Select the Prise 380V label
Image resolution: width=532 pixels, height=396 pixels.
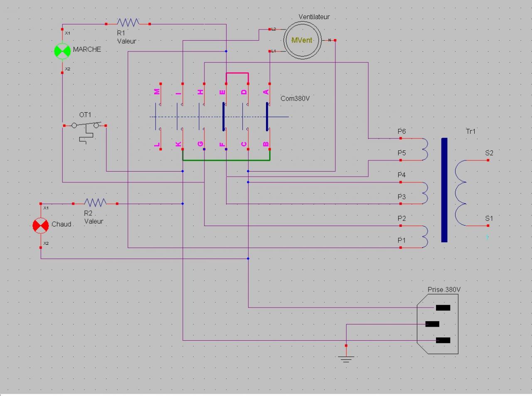point(444,290)
